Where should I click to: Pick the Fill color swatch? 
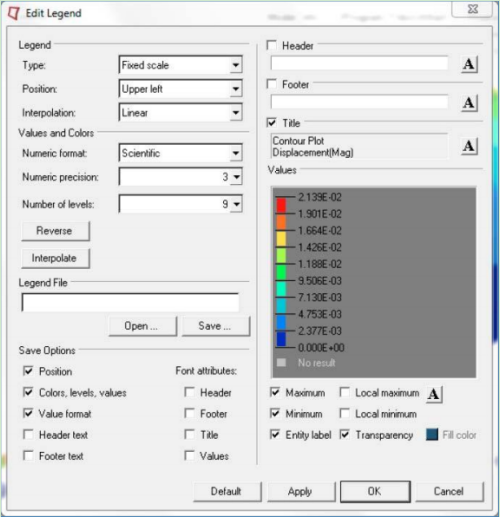(x=432, y=435)
